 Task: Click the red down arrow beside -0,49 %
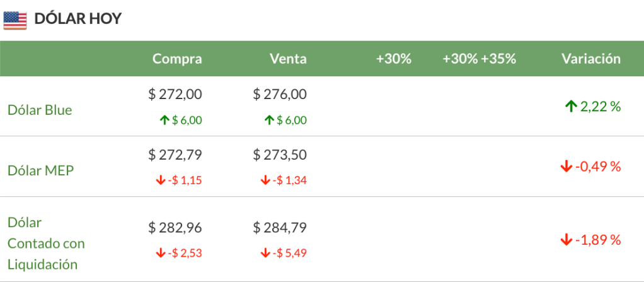tap(566, 167)
